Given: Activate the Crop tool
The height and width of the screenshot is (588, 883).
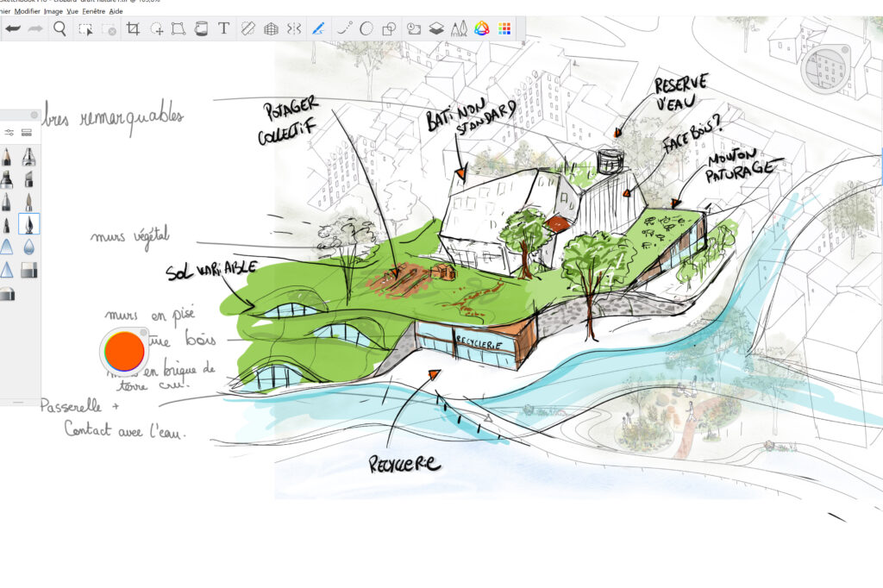Looking at the screenshot, I should coord(133,28).
